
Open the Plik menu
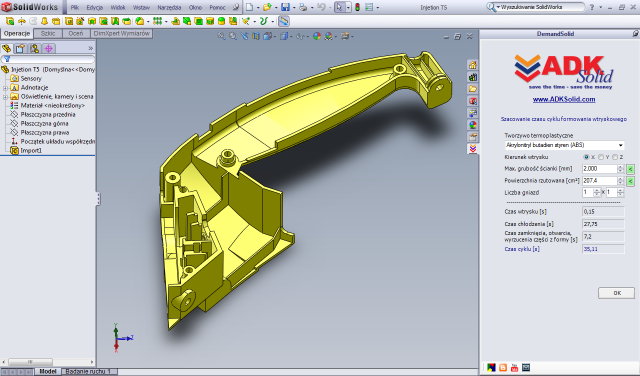pos(75,7)
